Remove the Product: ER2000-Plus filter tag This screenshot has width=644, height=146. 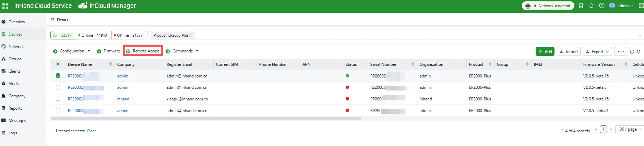tap(191, 35)
